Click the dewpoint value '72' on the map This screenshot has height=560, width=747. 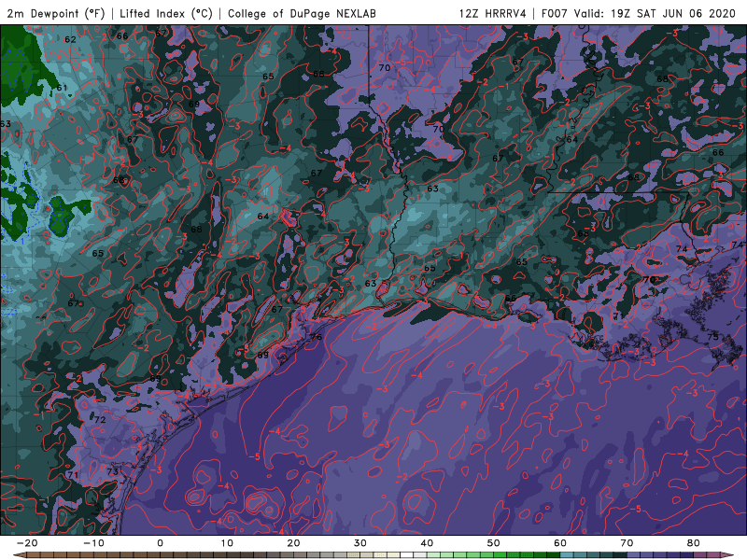point(100,419)
